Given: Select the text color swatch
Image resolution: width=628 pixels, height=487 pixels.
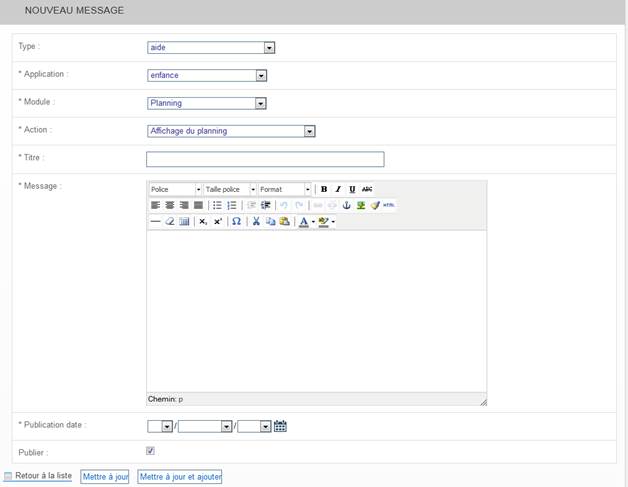Looking at the screenshot, I should tap(303, 221).
